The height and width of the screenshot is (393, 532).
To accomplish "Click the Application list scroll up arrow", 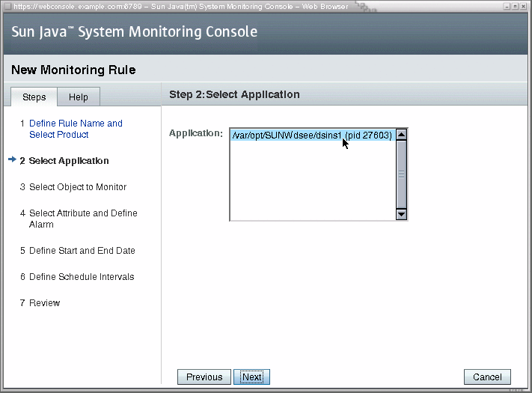I will coord(401,135).
